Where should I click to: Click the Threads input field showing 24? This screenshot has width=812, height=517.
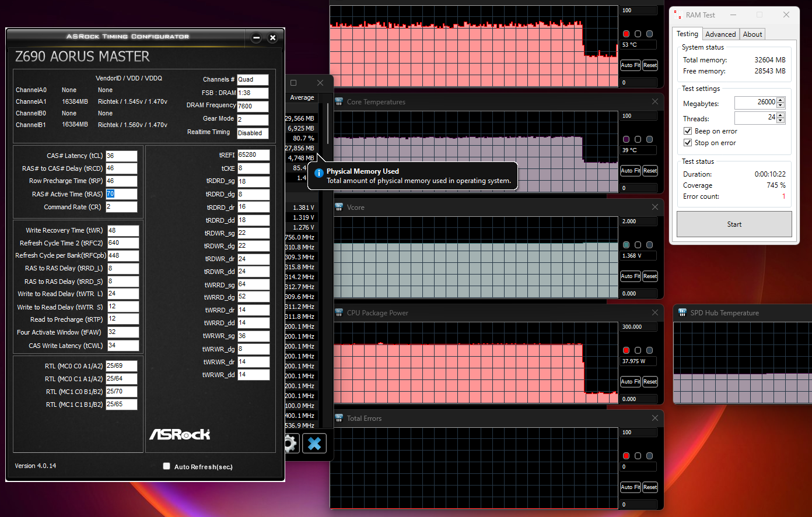(x=755, y=118)
